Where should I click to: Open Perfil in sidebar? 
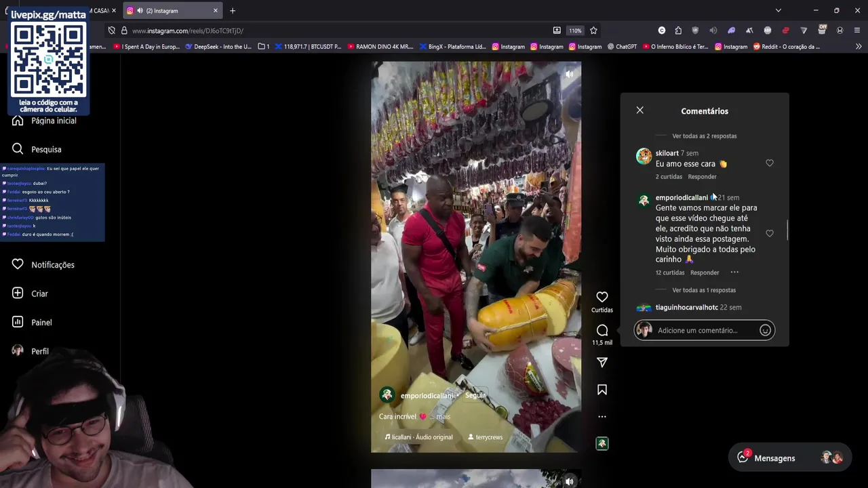pyautogui.click(x=31, y=351)
